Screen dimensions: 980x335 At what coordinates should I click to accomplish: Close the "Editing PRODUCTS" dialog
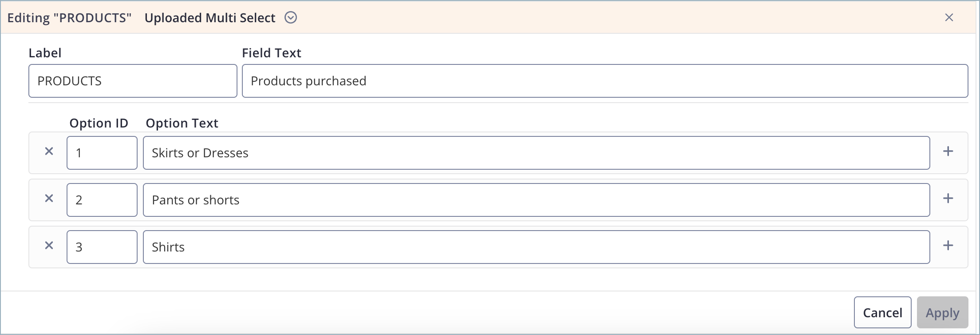click(949, 17)
